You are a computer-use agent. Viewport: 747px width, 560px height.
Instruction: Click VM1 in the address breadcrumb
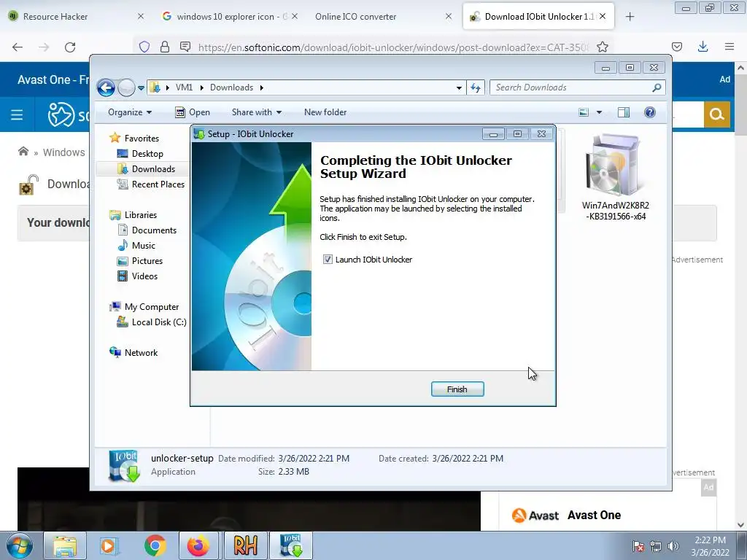tap(184, 87)
